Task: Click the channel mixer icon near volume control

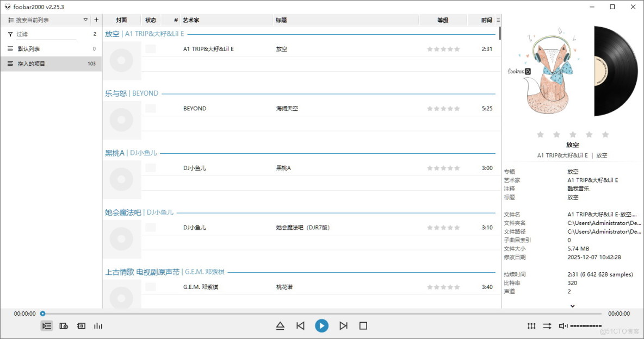Action: point(531,325)
